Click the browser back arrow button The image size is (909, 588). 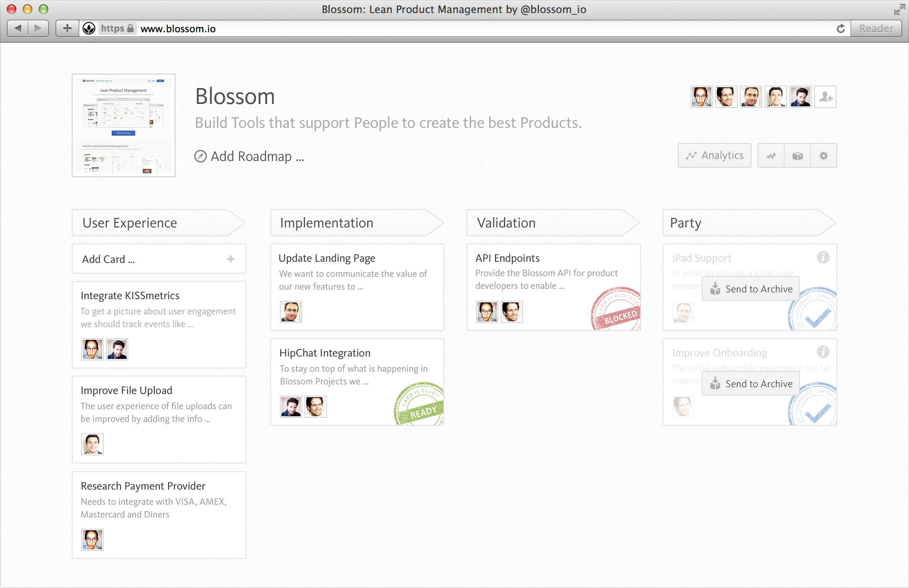click(x=18, y=29)
